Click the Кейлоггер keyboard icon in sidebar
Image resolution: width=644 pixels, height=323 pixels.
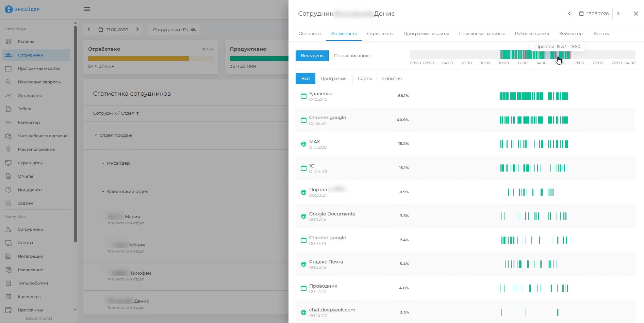click(x=9, y=122)
